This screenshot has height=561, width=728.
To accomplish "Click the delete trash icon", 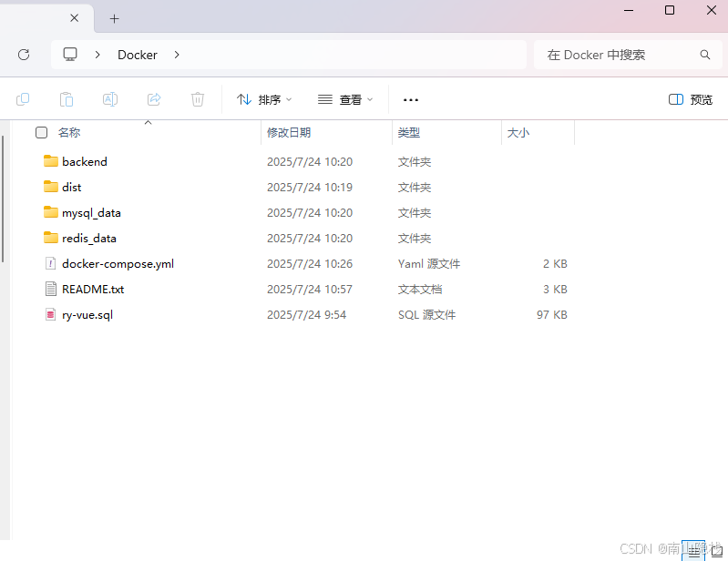I will click(x=198, y=99).
